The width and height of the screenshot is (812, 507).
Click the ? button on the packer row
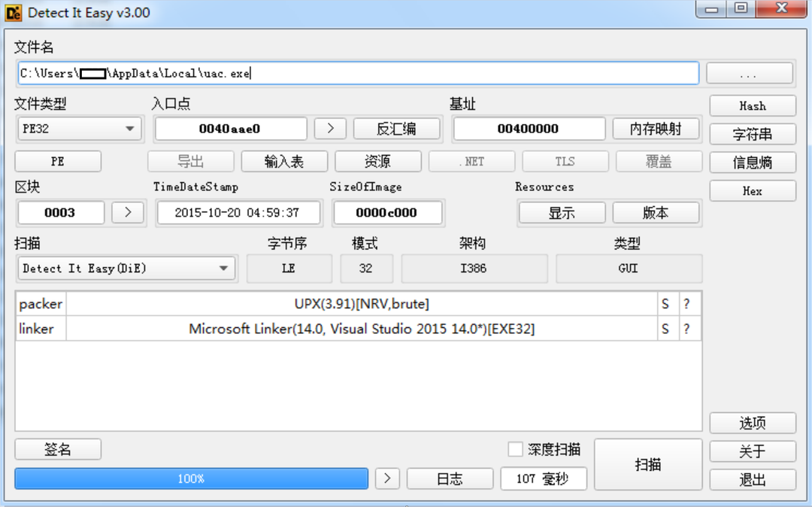[x=689, y=304]
